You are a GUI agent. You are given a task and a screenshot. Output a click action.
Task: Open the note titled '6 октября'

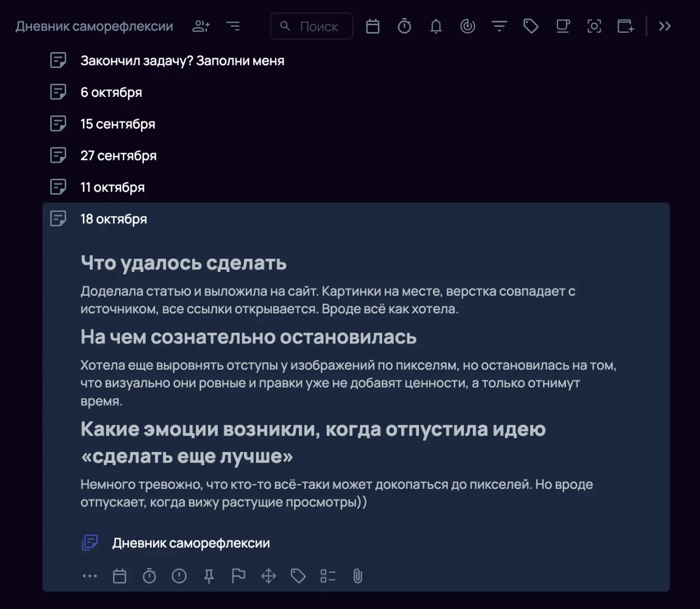pyautogui.click(x=111, y=92)
